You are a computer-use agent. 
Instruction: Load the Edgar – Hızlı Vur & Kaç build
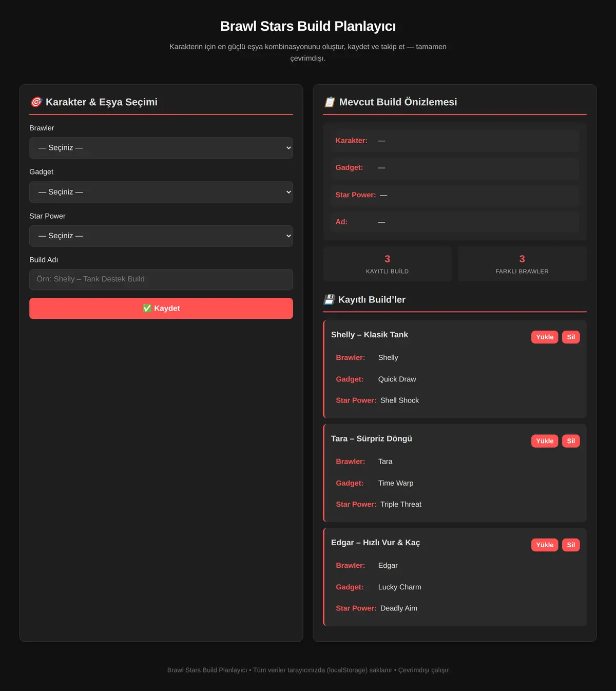pos(545,545)
